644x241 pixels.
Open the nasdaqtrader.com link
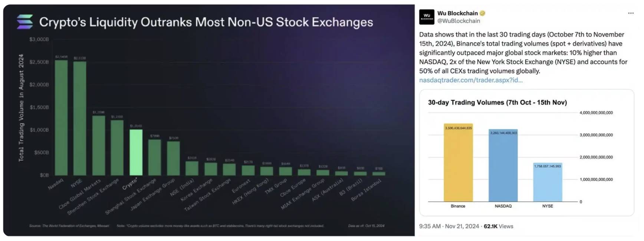(x=471, y=80)
